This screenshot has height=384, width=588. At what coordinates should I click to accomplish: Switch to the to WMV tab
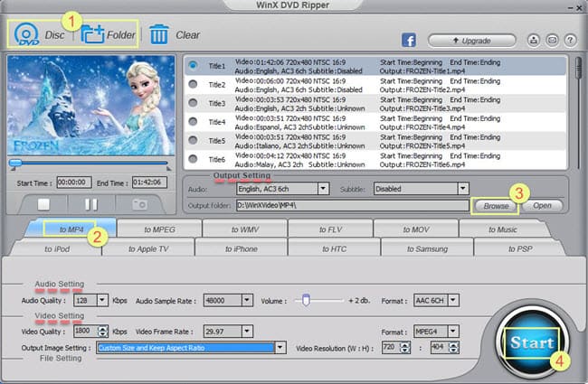point(245,229)
